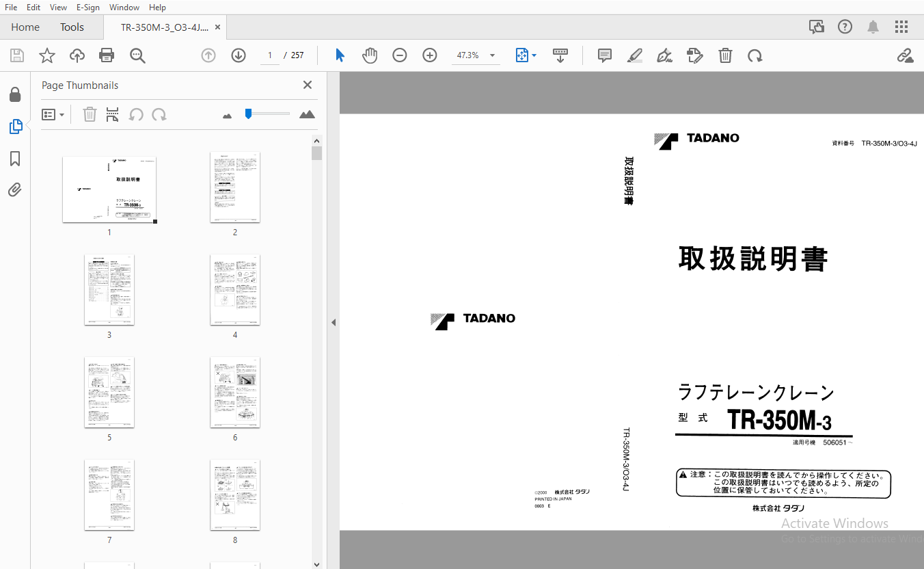
Task: Open the Find text magnifier tool
Action: [x=137, y=55]
